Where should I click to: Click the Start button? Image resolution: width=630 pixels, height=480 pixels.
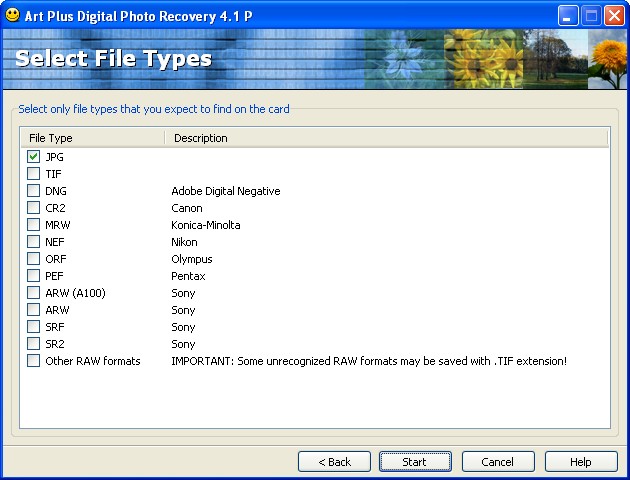point(415,462)
